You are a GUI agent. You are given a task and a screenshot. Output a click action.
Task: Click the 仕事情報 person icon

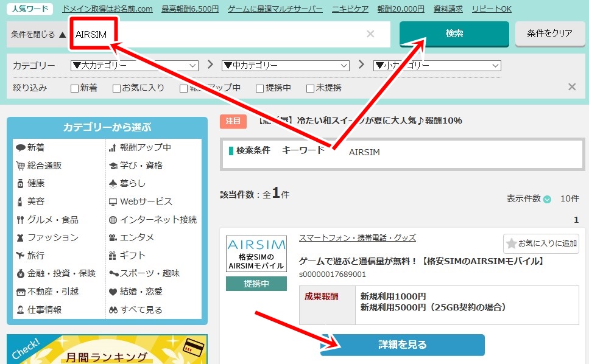(x=20, y=310)
